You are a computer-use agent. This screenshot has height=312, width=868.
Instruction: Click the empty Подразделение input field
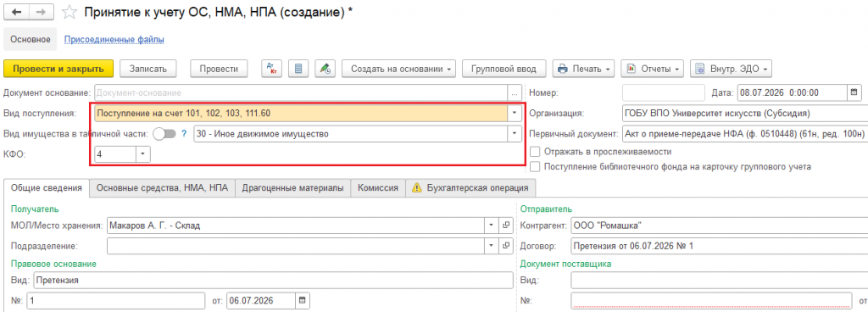[296, 245]
